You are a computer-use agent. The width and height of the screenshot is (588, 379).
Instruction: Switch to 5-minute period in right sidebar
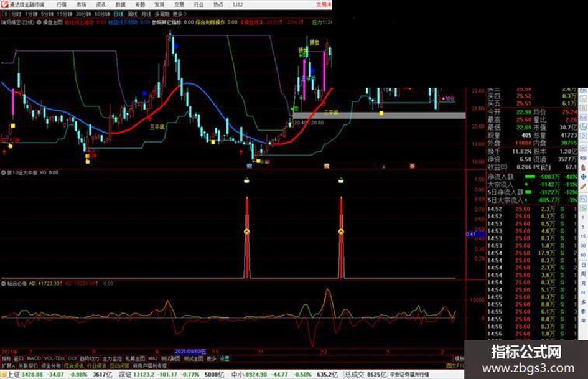coord(583,227)
